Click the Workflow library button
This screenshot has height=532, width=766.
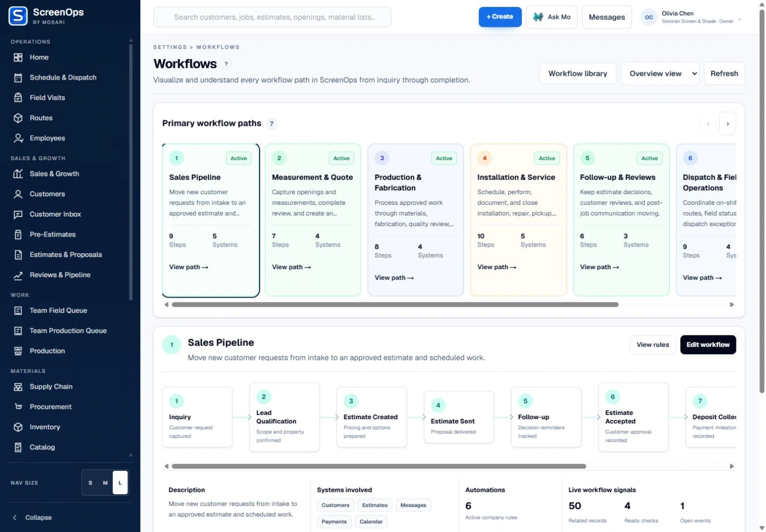[x=577, y=74]
